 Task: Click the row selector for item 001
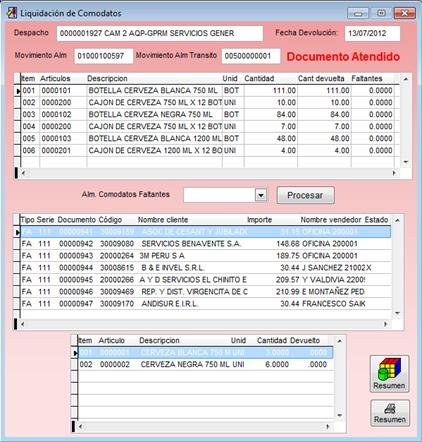tap(17, 91)
